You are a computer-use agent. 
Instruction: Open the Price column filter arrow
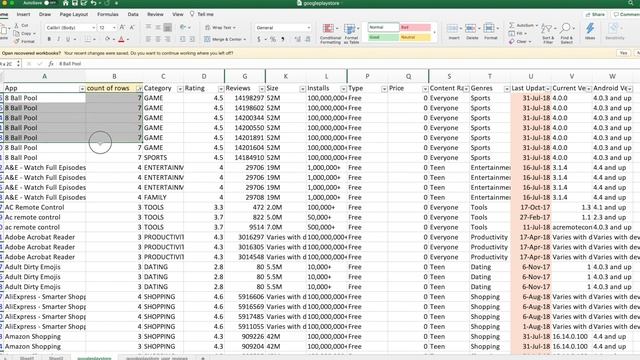point(424,89)
